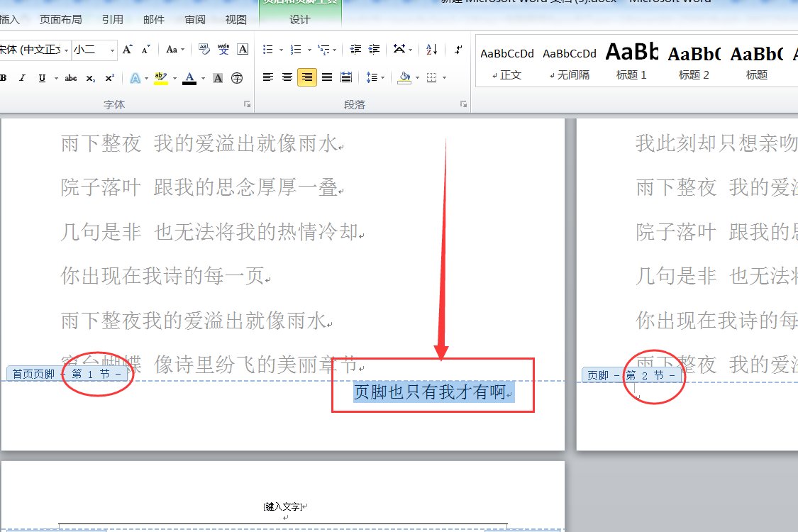
Task: Open the font name dropdown
Action: click(66, 50)
